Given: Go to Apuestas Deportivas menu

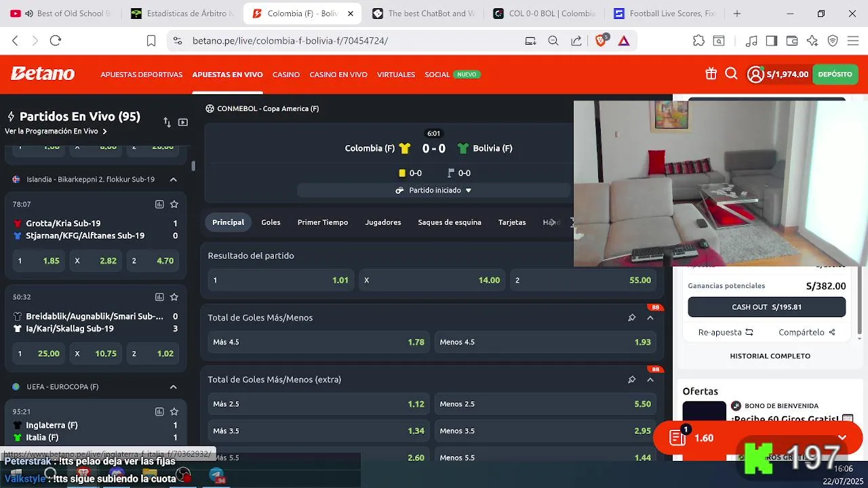Looking at the screenshot, I should (x=142, y=75).
